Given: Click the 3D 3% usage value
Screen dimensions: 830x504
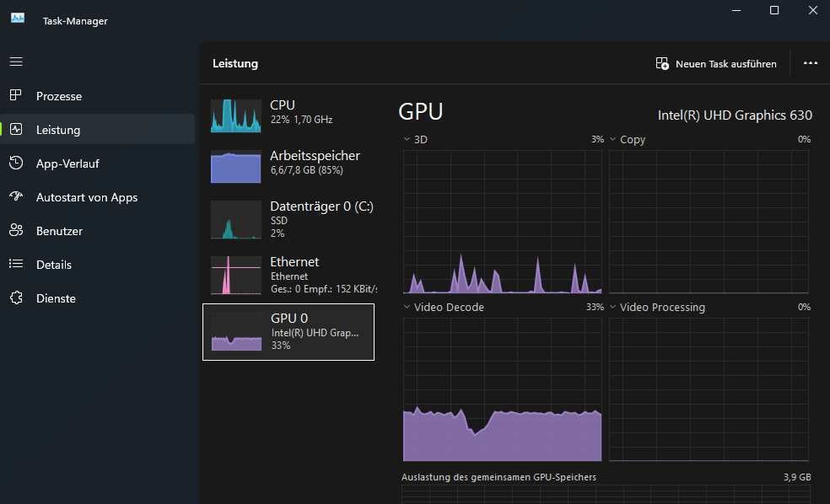Looking at the screenshot, I should click(598, 139).
